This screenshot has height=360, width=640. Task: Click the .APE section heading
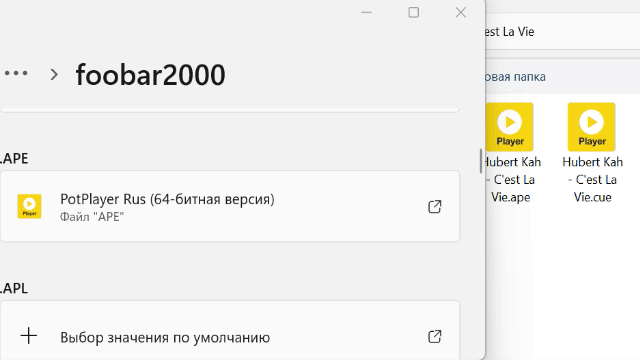[x=14, y=158]
